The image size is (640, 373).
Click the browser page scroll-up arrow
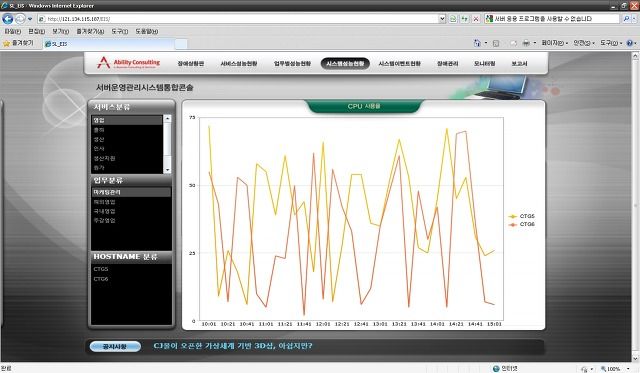pos(636,56)
